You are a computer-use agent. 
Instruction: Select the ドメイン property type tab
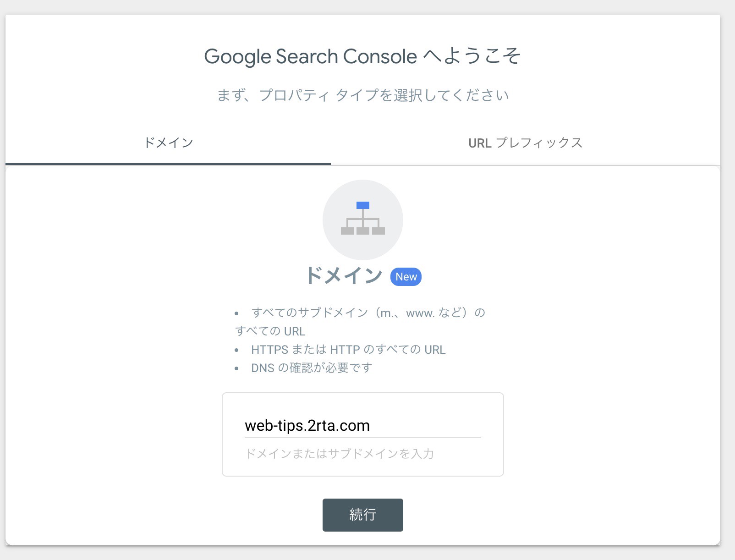(x=168, y=143)
